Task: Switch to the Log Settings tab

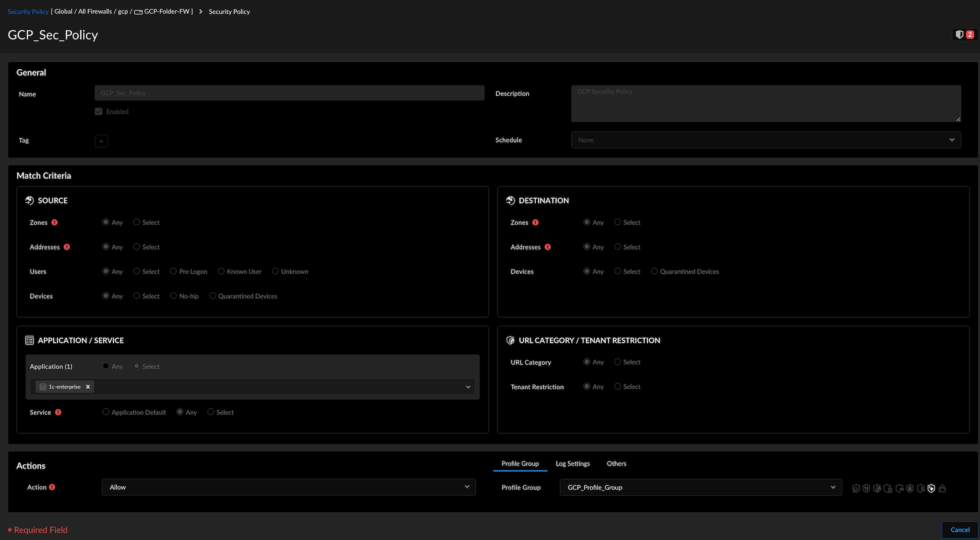Action: point(573,464)
